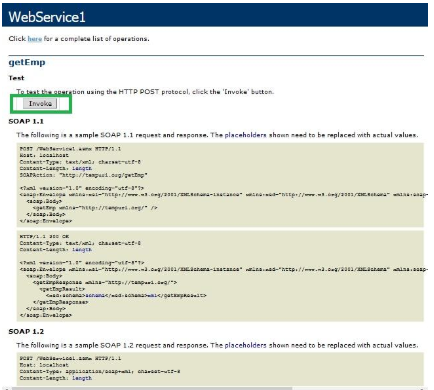The width and height of the screenshot is (434, 390).
Task: Click the 'application/soap+xml' Content-Type line
Action: tap(100, 371)
